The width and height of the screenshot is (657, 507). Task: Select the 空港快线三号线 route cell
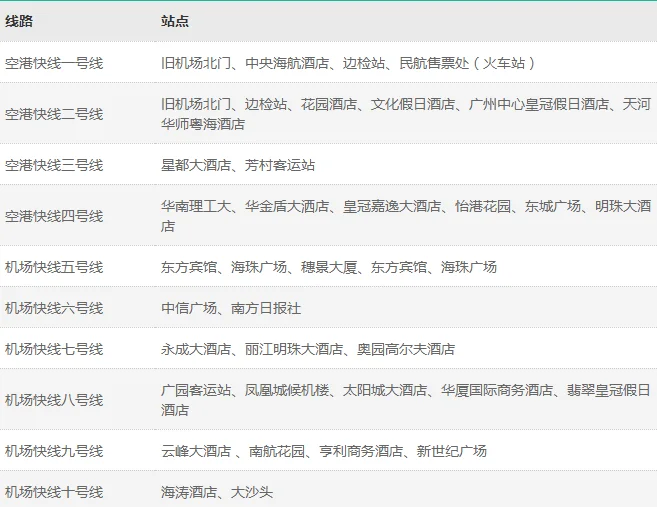[54, 165]
